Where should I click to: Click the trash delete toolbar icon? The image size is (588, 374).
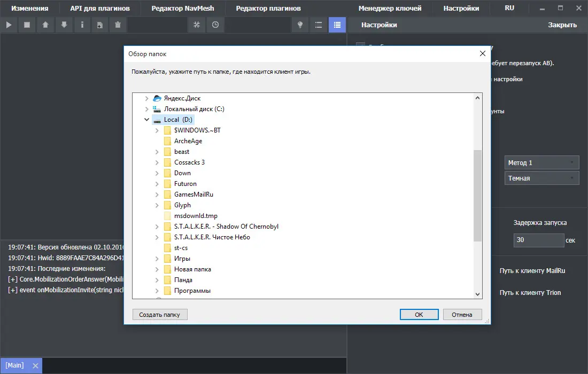[118, 25]
